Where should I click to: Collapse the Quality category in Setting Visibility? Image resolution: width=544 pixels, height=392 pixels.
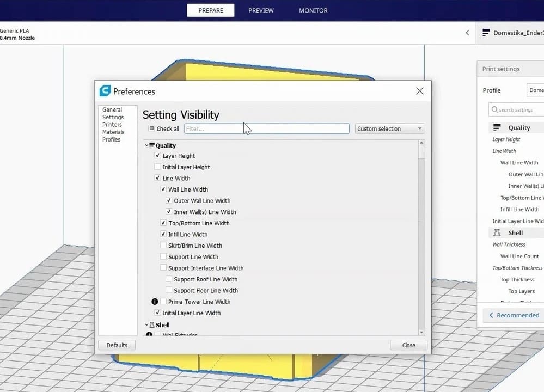click(146, 145)
